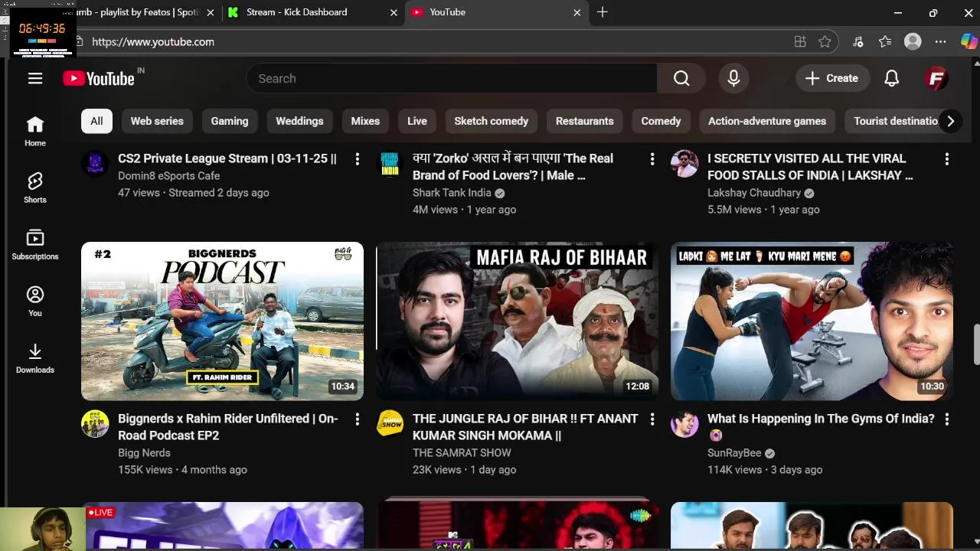The image size is (980, 551).
Task: Click the YouTube logo
Action: click(99, 78)
